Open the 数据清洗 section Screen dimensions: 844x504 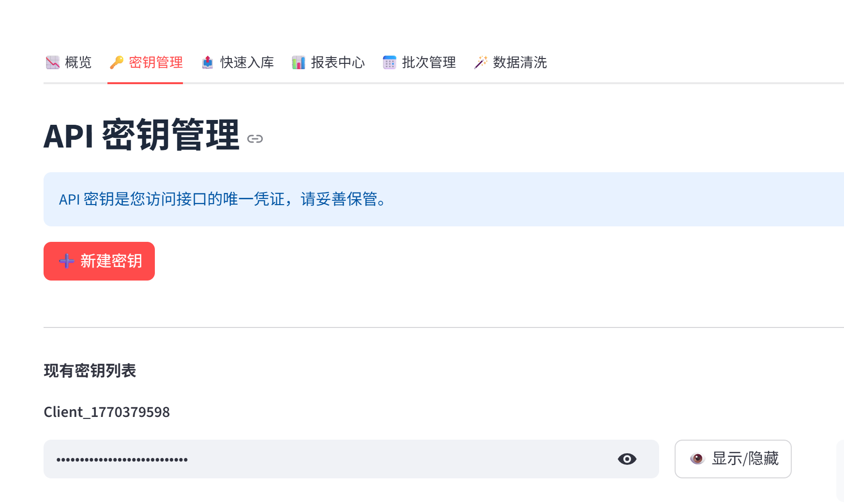pos(511,62)
